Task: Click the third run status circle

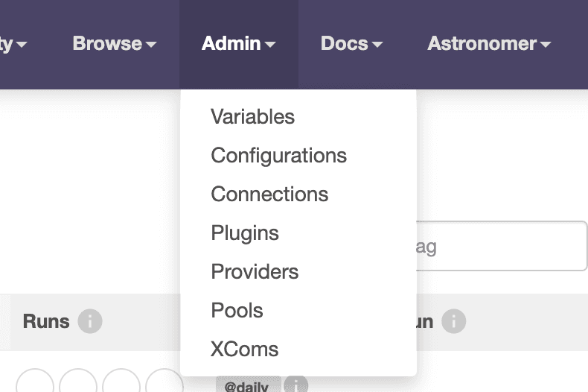Action: tap(121, 384)
